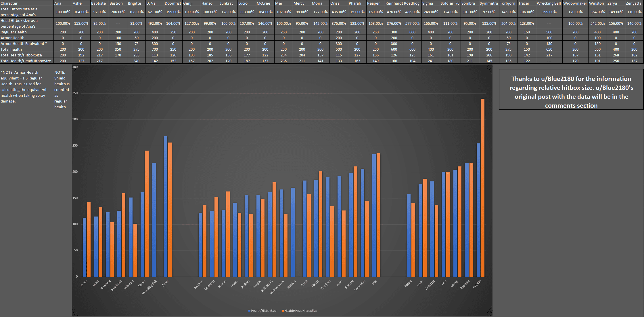
Task: Select the 'Character' header cell
Action: [27, 3]
